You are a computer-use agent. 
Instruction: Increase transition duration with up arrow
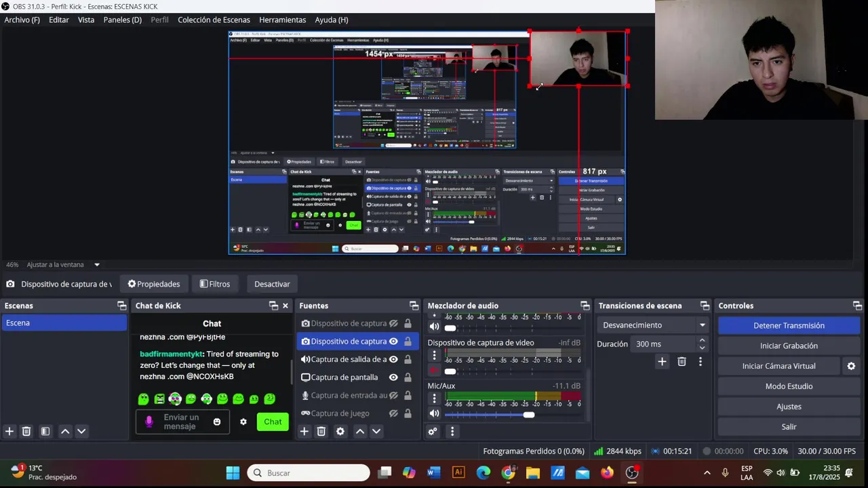point(702,340)
